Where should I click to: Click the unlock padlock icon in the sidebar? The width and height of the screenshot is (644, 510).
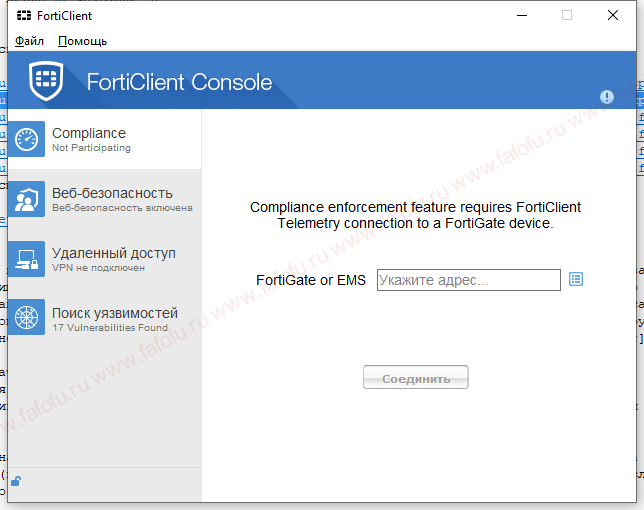point(16,480)
